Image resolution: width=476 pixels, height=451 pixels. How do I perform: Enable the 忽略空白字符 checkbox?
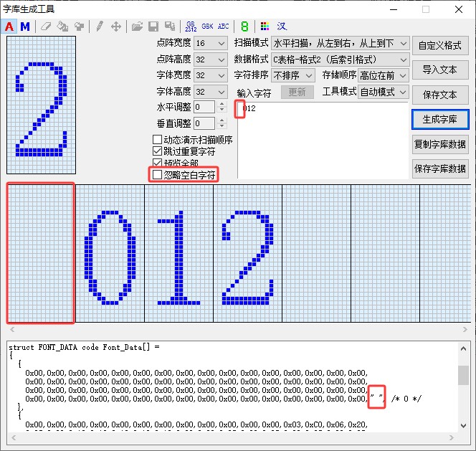[158, 175]
